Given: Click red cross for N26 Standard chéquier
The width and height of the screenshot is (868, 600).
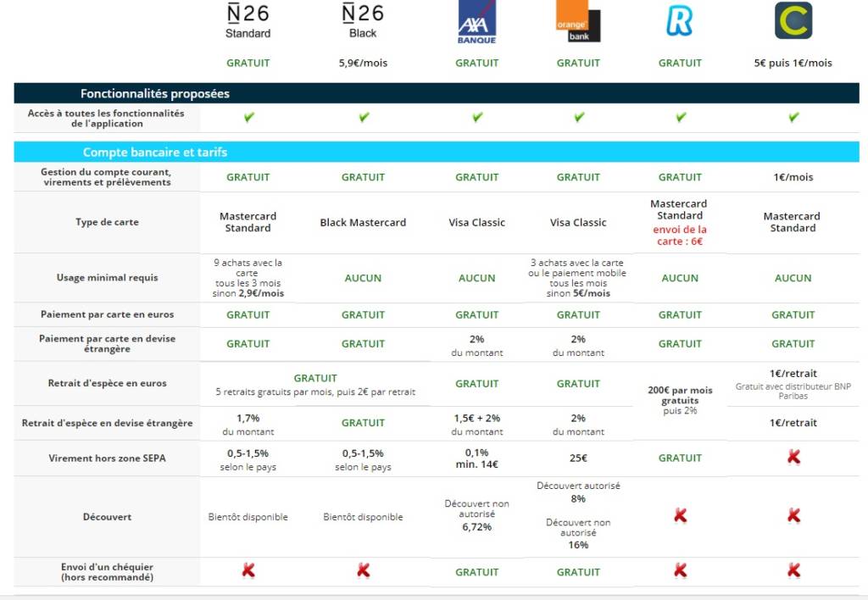Looking at the screenshot, I should tap(248, 571).
